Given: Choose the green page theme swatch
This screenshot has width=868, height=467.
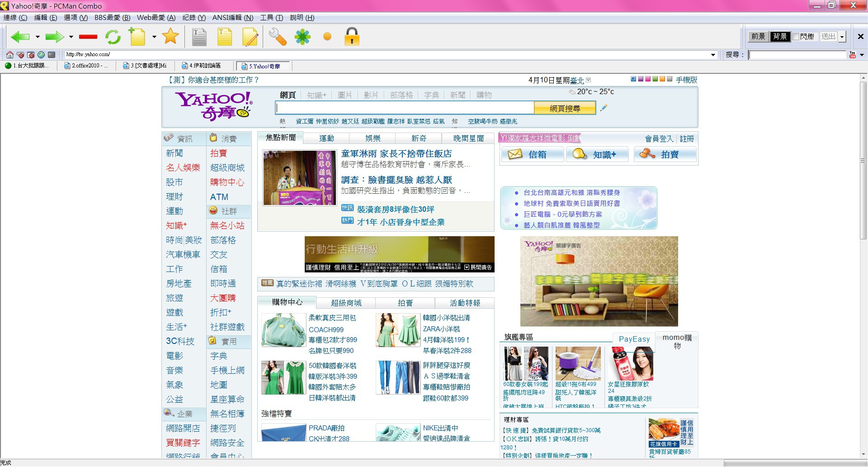Looking at the screenshot, I should (655, 79).
